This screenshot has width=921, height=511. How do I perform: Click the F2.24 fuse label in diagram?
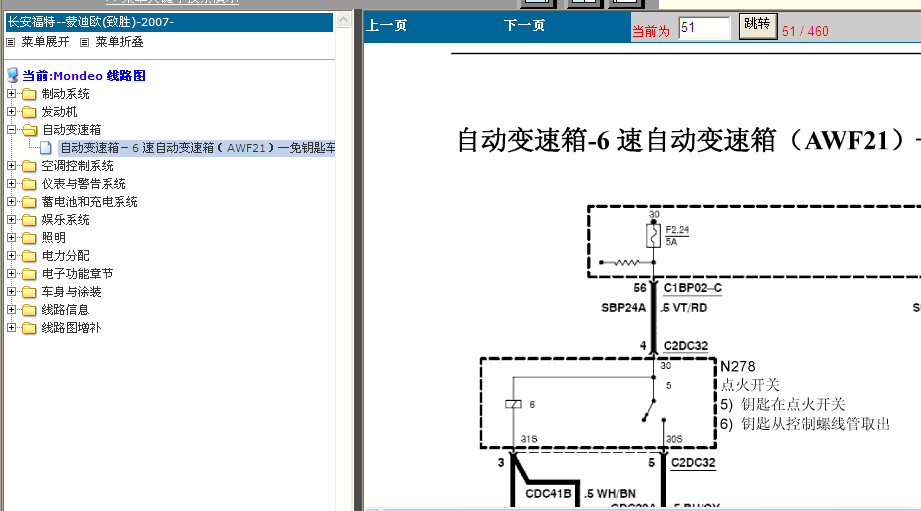[x=677, y=230]
